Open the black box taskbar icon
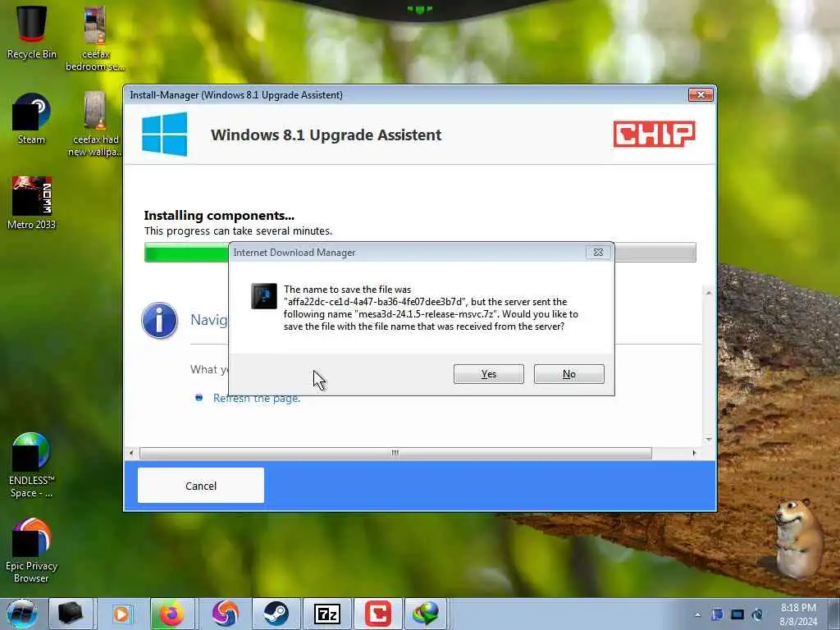840x630 pixels. pyautogui.click(x=71, y=614)
